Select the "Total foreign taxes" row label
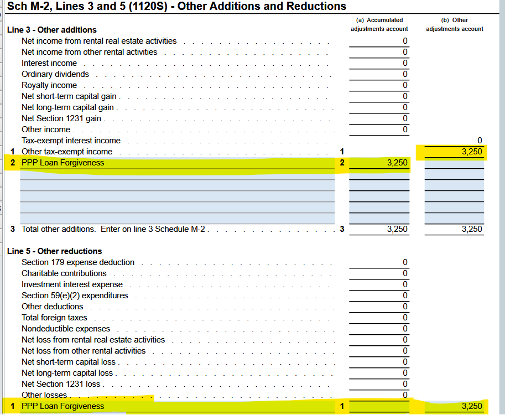 [x=54, y=318]
